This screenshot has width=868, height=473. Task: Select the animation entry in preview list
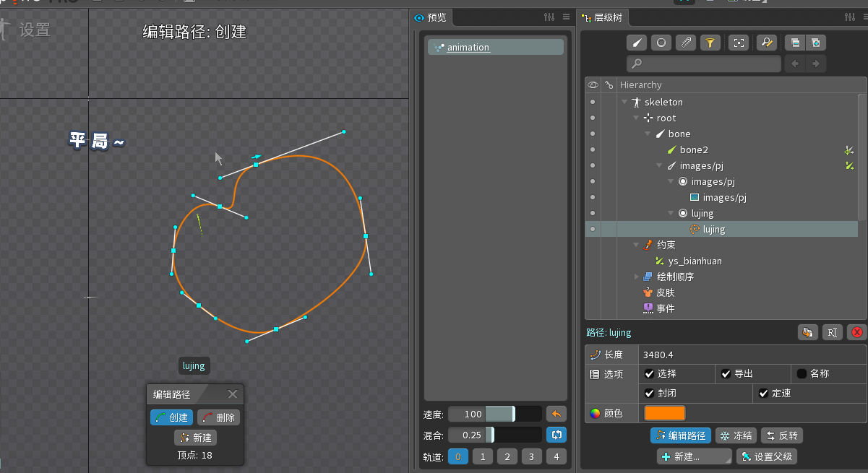[x=496, y=47]
